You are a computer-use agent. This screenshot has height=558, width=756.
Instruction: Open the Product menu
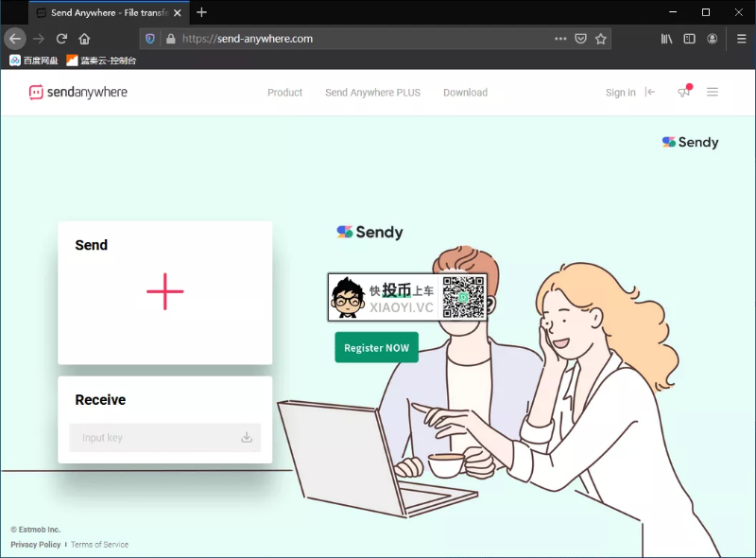285,92
